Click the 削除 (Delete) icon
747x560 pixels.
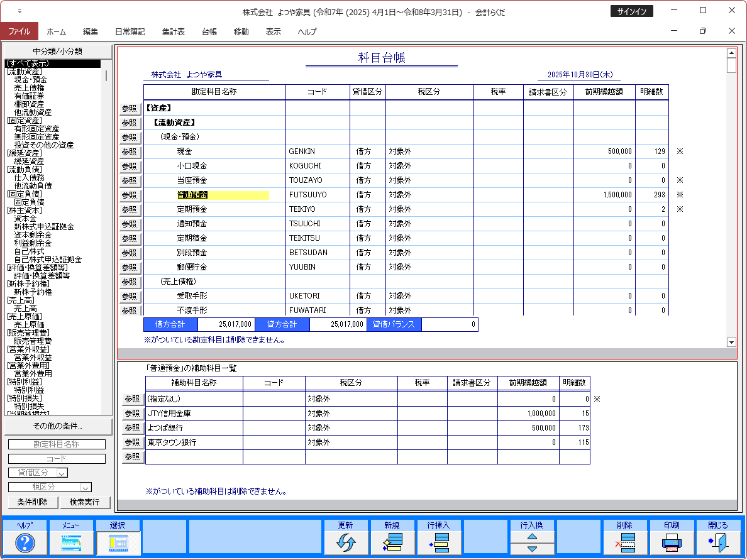point(625,542)
